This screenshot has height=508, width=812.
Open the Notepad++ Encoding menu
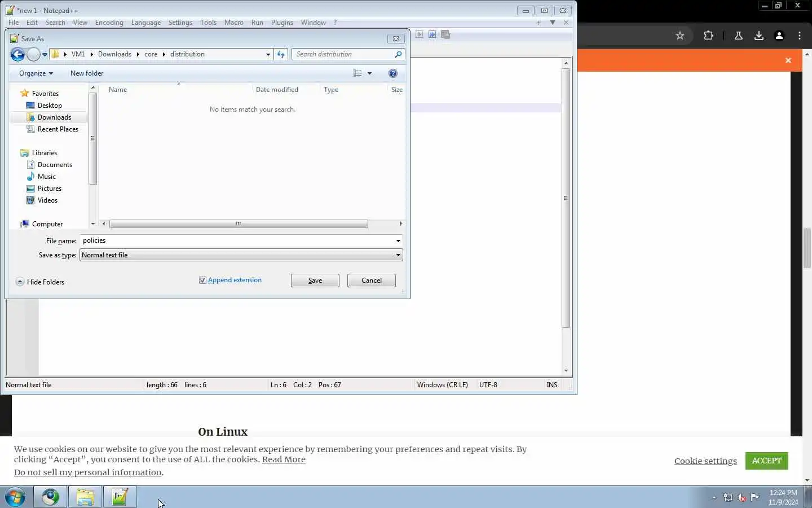tap(109, 23)
